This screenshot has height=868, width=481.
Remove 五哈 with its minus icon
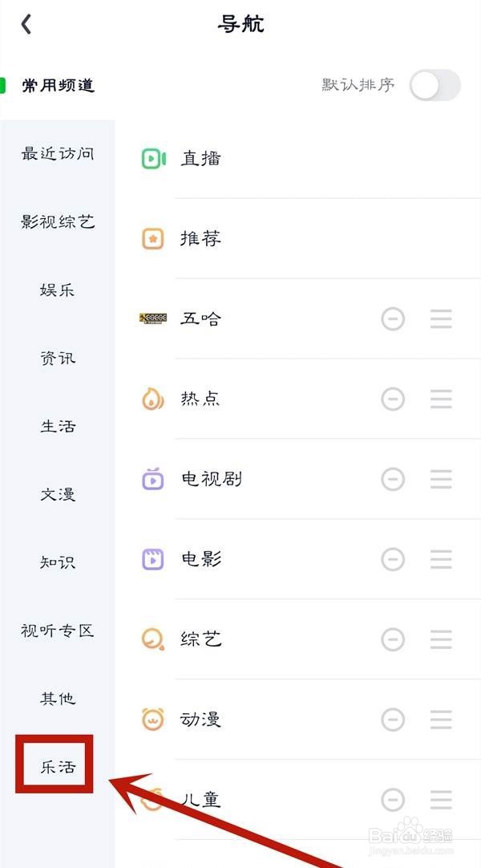pos(393,318)
